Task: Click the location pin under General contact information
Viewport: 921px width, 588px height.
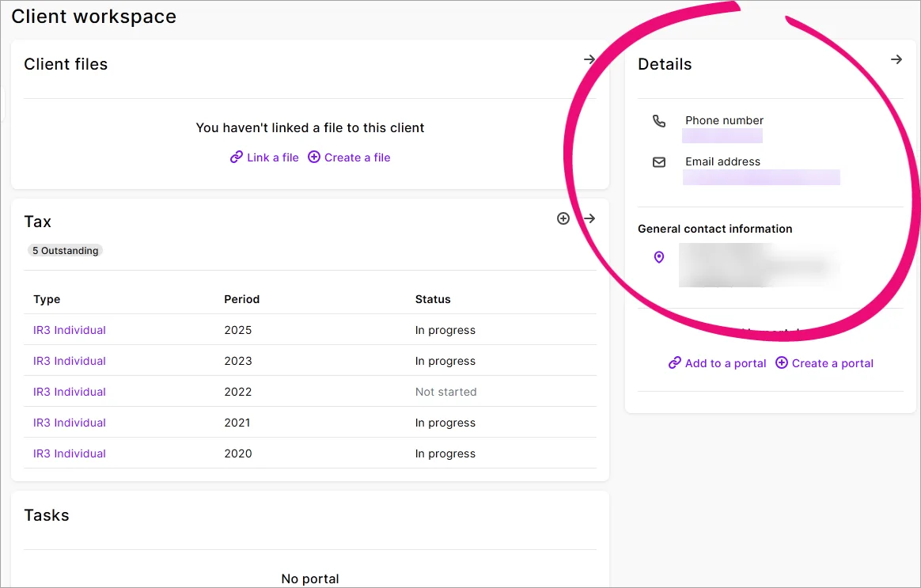Action: (659, 256)
